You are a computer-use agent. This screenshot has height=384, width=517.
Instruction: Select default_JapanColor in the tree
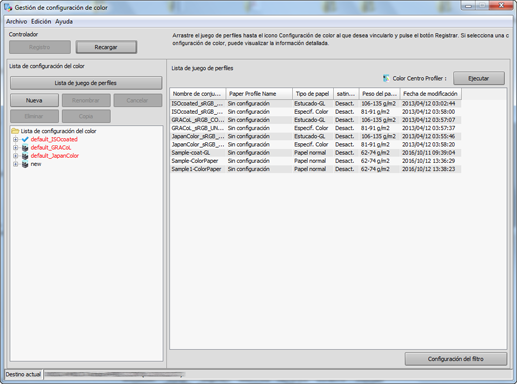(55, 156)
